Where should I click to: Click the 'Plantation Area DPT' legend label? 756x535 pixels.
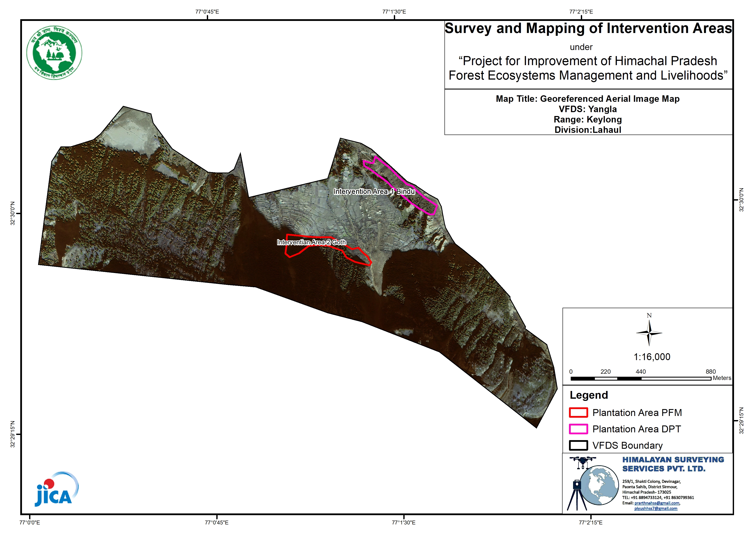click(636, 429)
